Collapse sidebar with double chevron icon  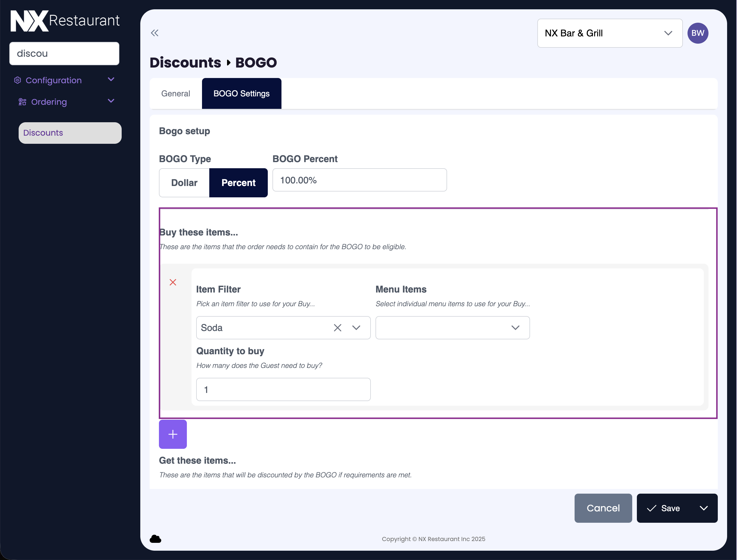click(x=154, y=33)
